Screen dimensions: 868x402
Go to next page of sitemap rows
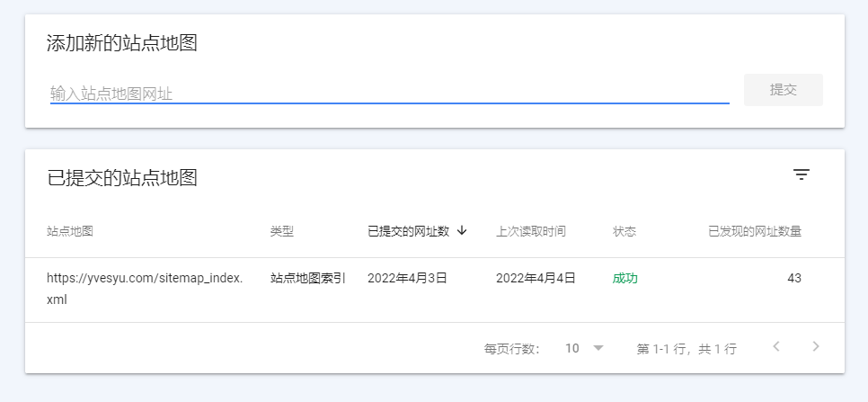[x=815, y=346]
